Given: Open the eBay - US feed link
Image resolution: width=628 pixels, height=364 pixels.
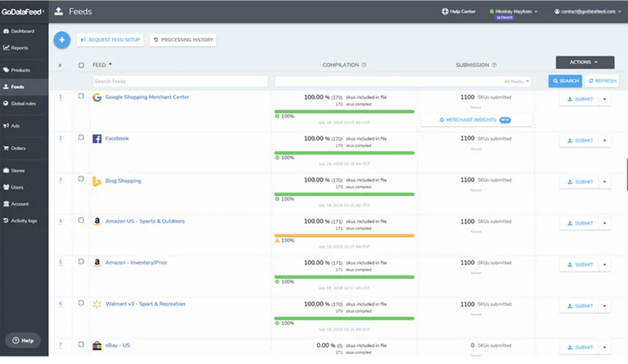Looking at the screenshot, I should coord(118,345).
